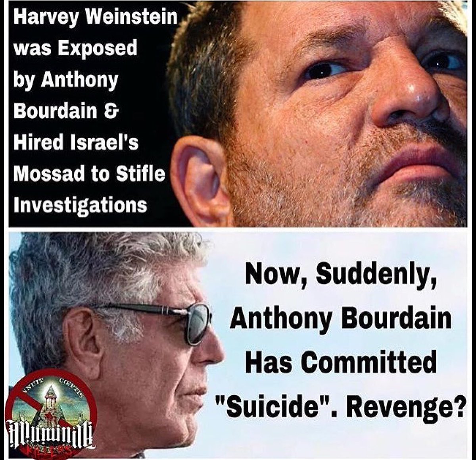Image resolution: width=476 pixels, height=460 pixels.
Task: Click the 'was Exposed' text line
Action: pos(75,49)
